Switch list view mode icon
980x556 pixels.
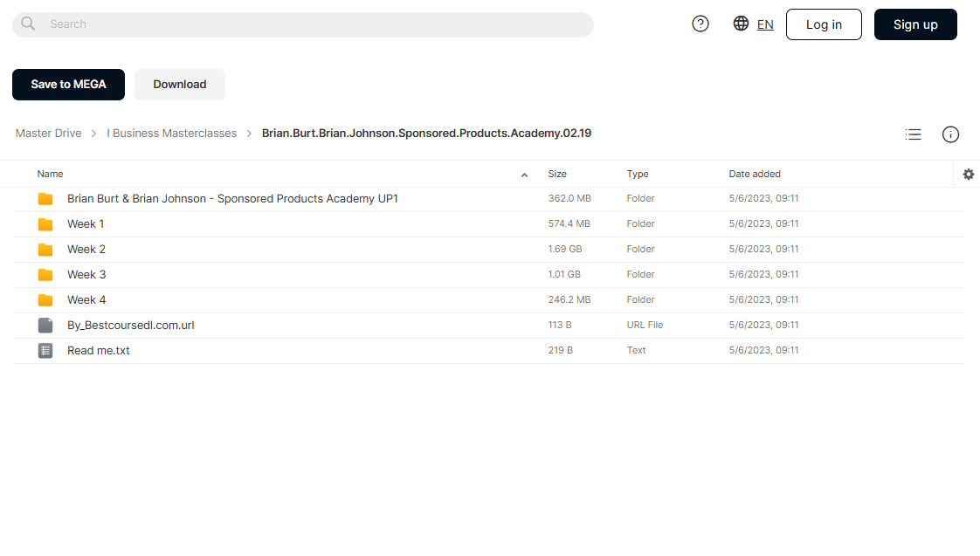coord(913,134)
